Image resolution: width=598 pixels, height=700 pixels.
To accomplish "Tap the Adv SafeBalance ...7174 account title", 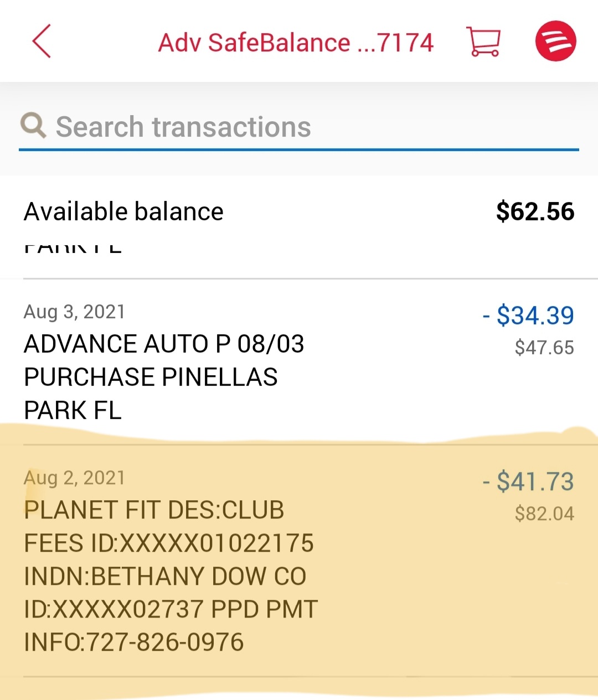I will coord(296,43).
